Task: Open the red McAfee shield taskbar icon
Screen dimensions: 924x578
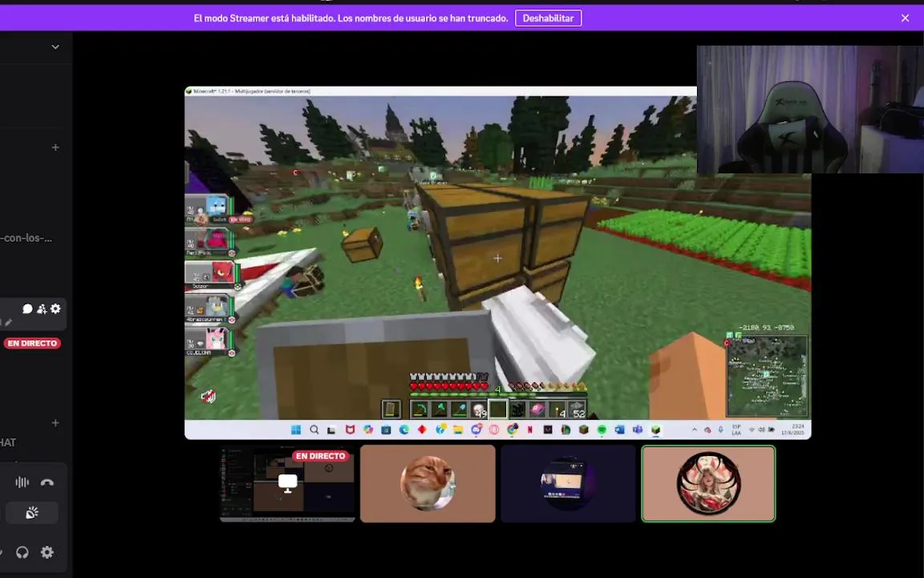Action: click(350, 430)
